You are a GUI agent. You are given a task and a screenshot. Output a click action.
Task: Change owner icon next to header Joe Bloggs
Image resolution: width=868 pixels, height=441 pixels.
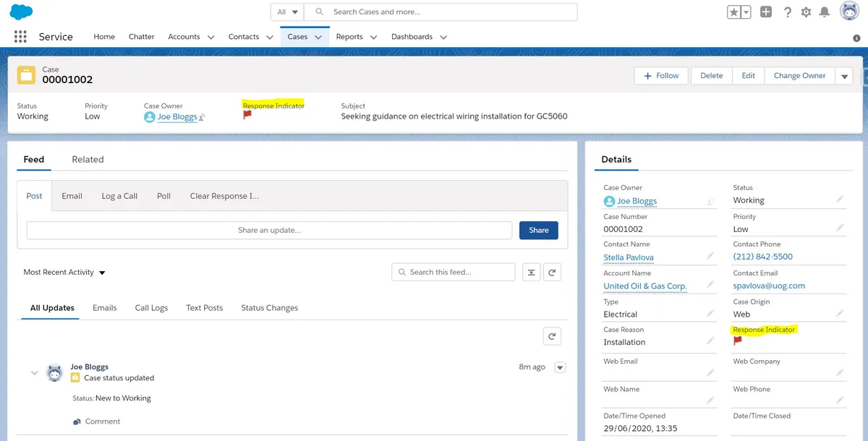point(202,117)
